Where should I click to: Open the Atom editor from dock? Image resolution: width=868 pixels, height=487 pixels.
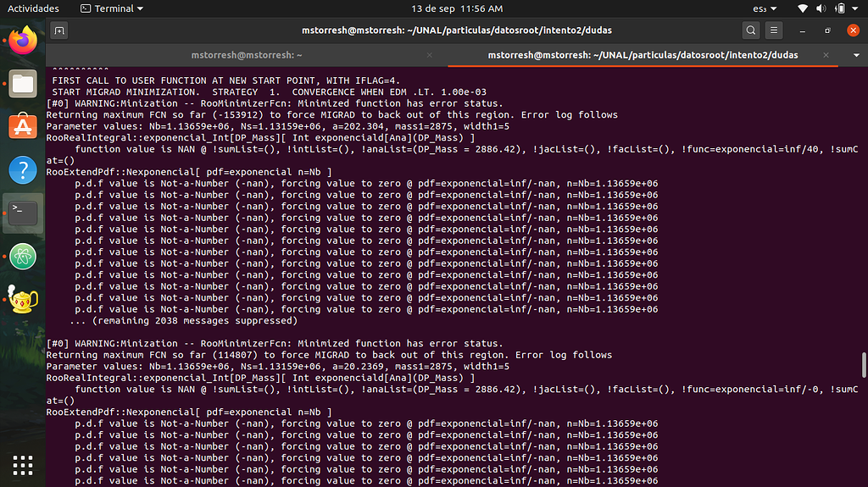pyautogui.click(x=23, y=257)
